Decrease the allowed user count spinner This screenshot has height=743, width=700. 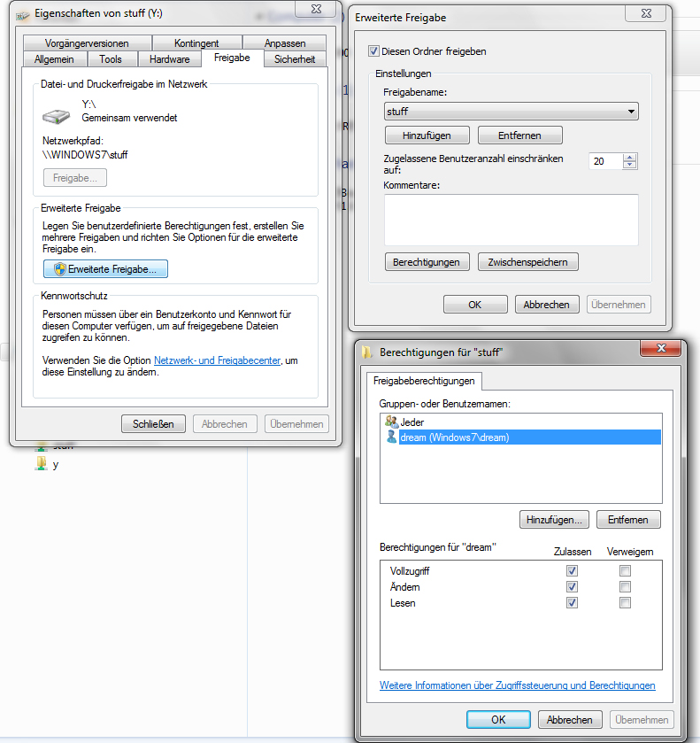point(629,165)
